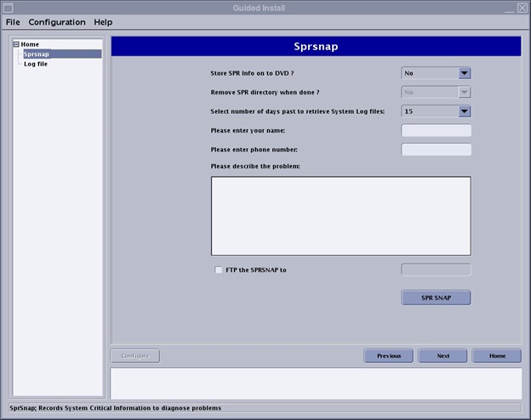
Task: Click the Next button
Action: click(442, 355)
